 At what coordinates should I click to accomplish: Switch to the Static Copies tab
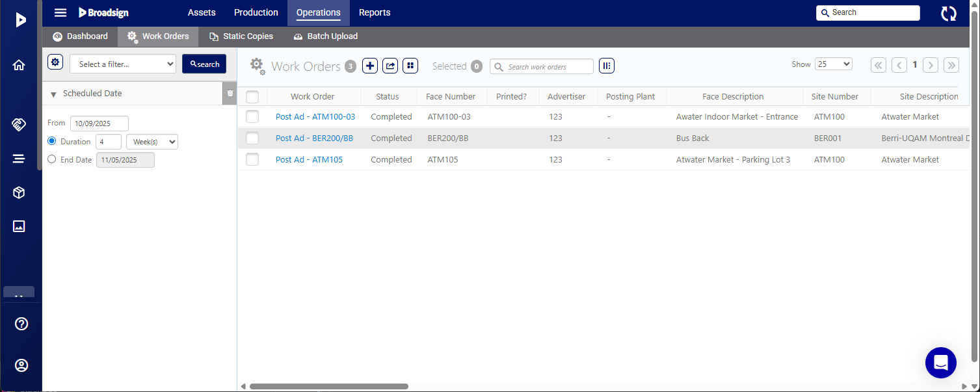tap(241, 36)
